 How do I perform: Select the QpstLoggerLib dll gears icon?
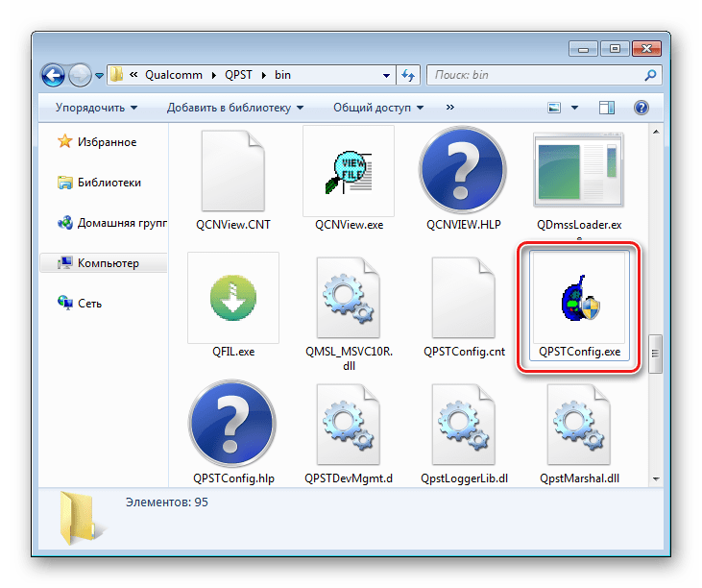click(x=464, y=424)
